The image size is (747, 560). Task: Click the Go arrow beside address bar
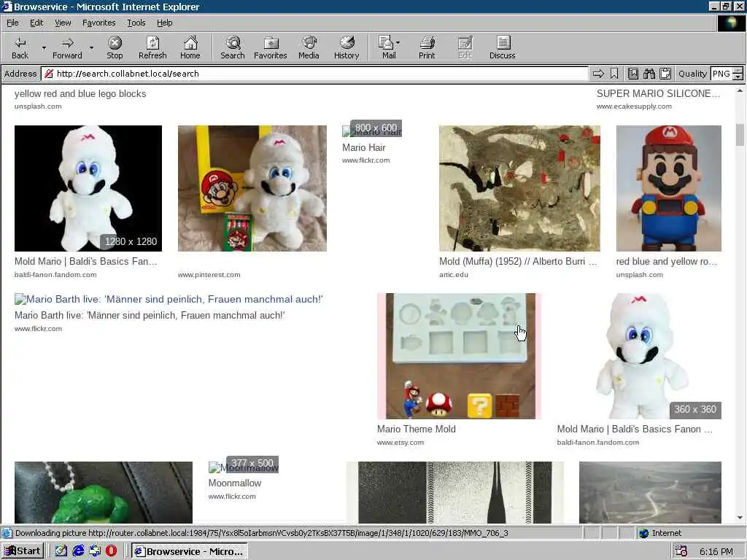click(x=598, y=74)
